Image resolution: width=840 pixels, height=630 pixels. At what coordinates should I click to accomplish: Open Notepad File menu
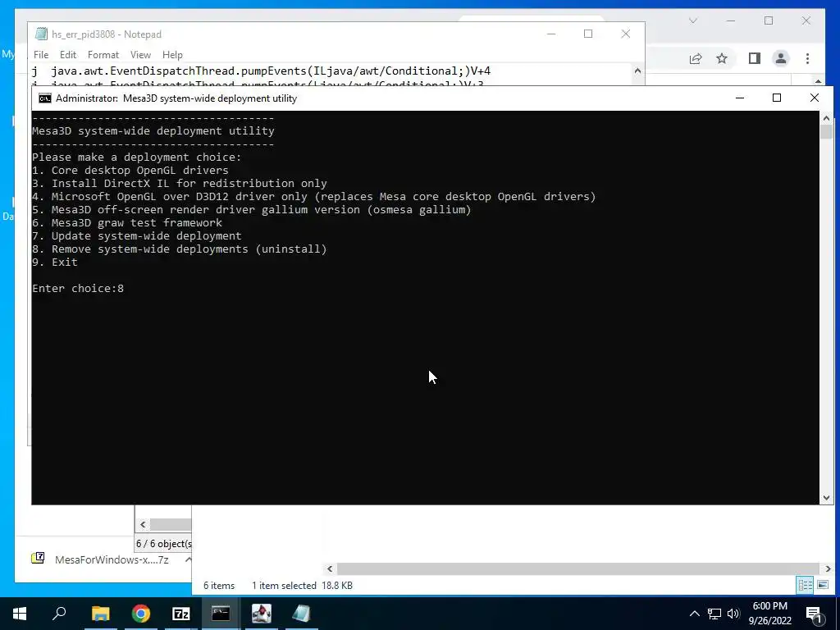41,55
